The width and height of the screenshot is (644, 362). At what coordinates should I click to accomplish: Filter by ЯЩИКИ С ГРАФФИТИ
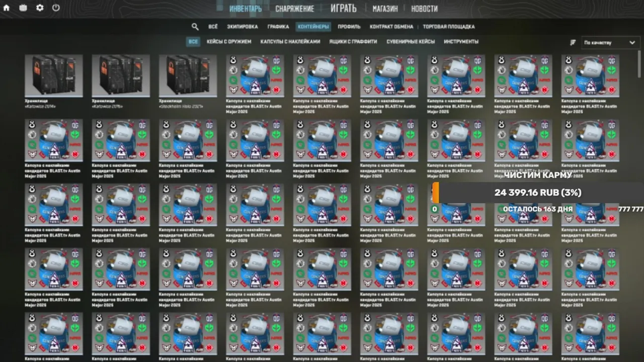[353, 42]
